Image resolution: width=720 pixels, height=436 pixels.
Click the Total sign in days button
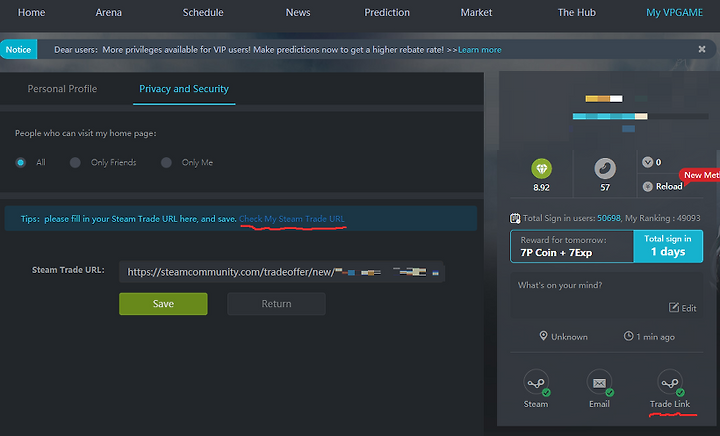pyautogui.click(x=668, y=246)
